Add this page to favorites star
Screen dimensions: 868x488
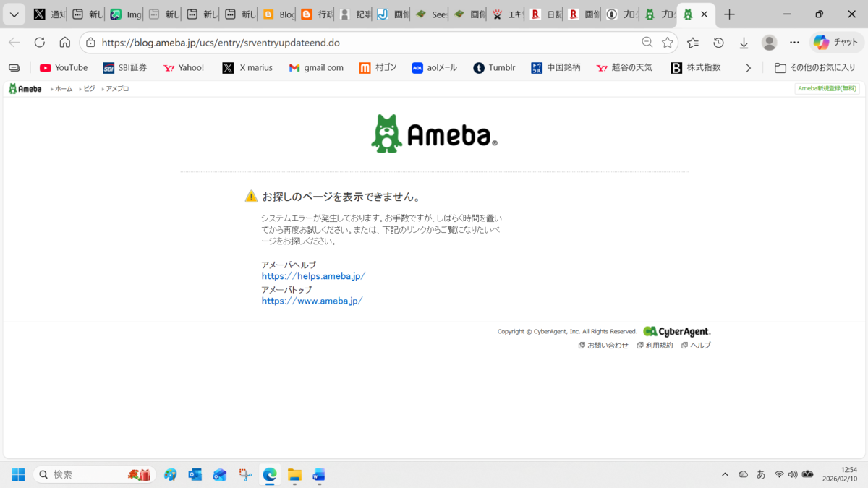coord(668,43)
